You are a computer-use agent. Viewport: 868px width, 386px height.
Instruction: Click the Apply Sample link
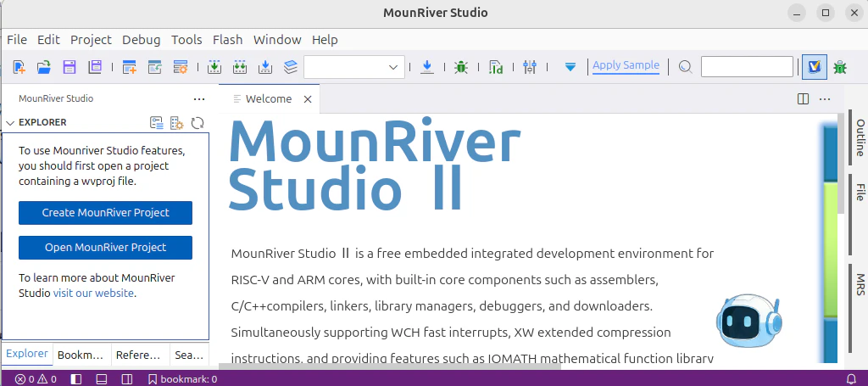click(x=626, y=65)
